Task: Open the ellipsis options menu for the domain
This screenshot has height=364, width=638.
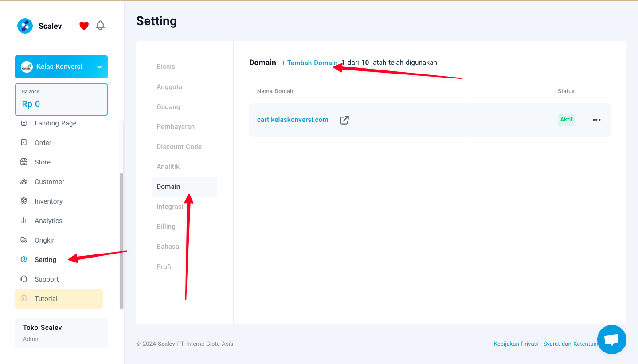Action: click(596, 120)
